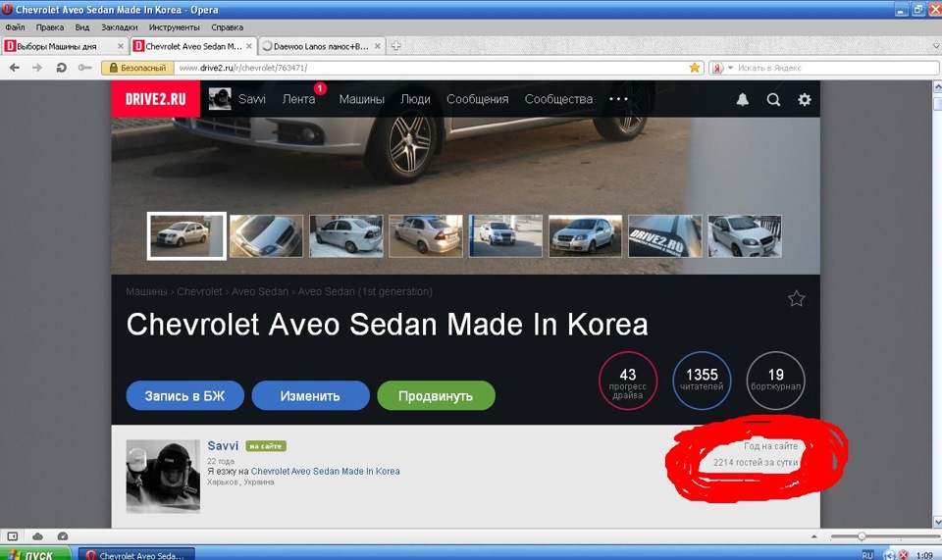
Task: Click the Opera taskbar button Chevrolet Aveo Seda
Action: click(x=136, y=554)
